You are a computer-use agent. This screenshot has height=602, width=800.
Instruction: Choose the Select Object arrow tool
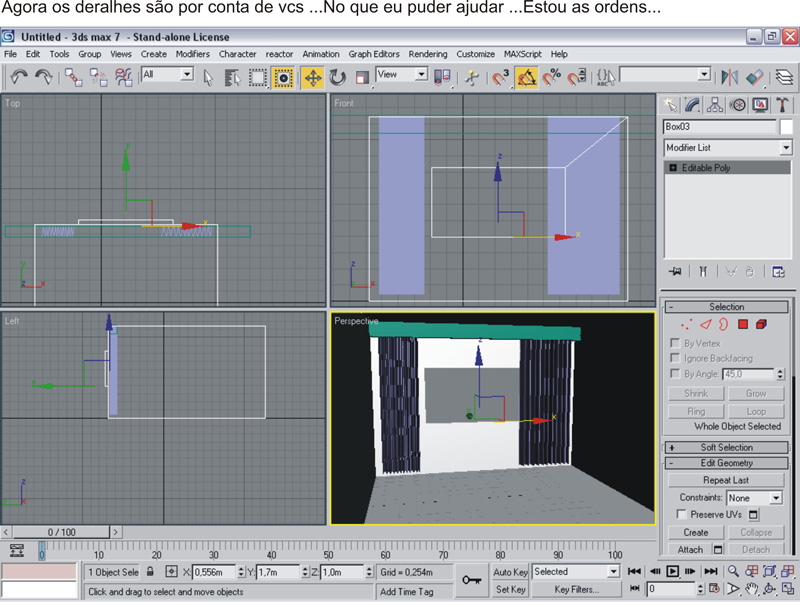coord(208,78)
